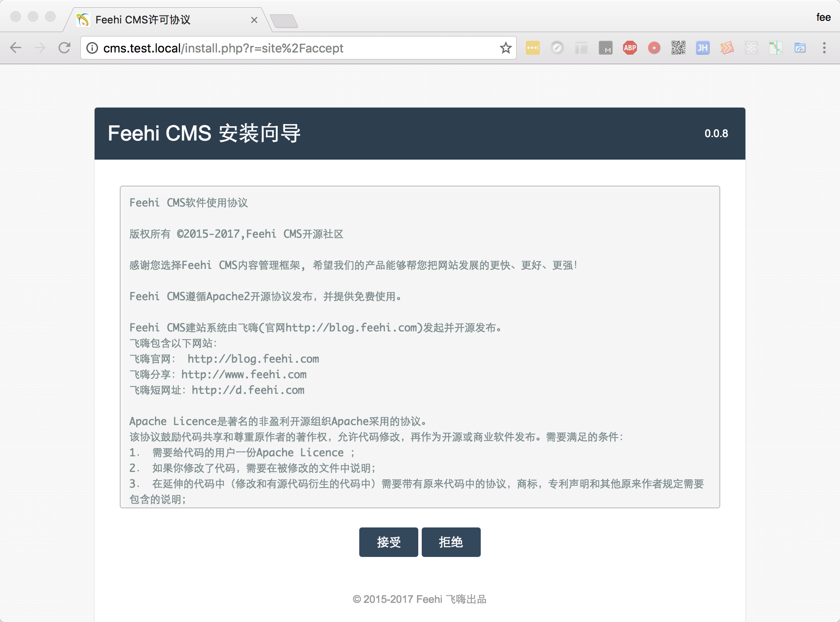The width and height of the screenshot is (840, 622).
Task: Select the Feehi CMS许可协议 tab
Action: coord(165,20)
